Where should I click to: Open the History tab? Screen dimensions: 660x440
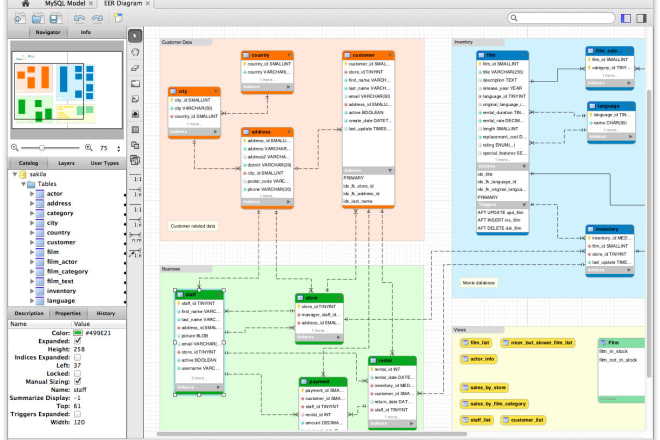pyautogui.click(x=106, y=313)
